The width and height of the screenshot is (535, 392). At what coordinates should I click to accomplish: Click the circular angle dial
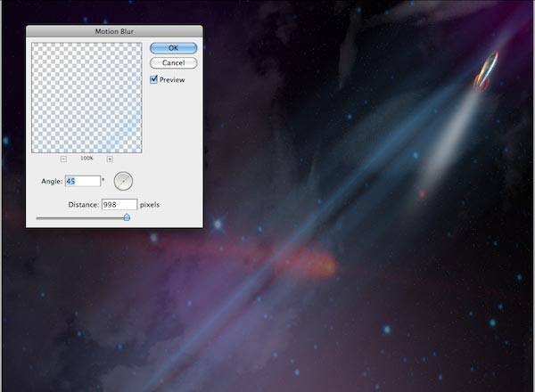(x=124, y=181)
